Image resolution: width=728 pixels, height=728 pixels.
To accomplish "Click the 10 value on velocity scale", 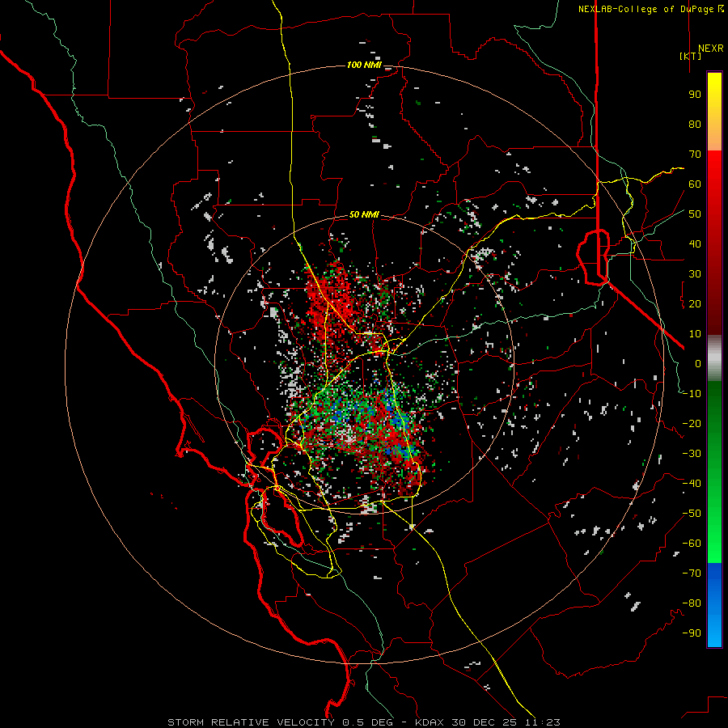I will 695,334.
